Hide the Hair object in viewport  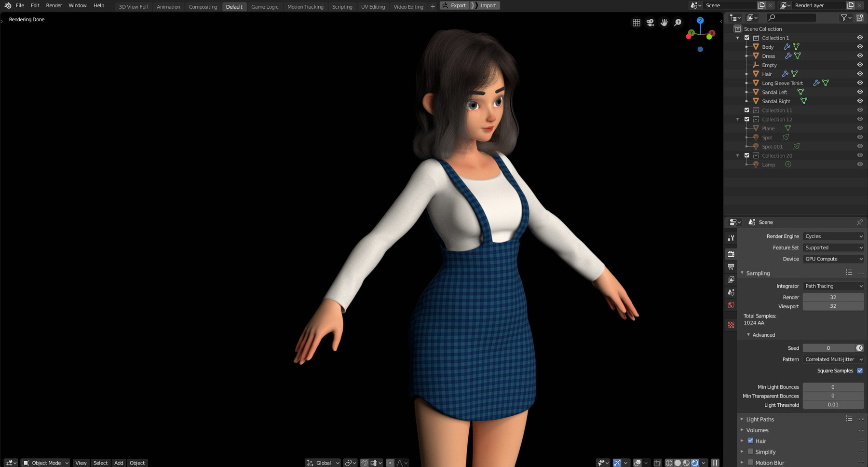(860, 74)
